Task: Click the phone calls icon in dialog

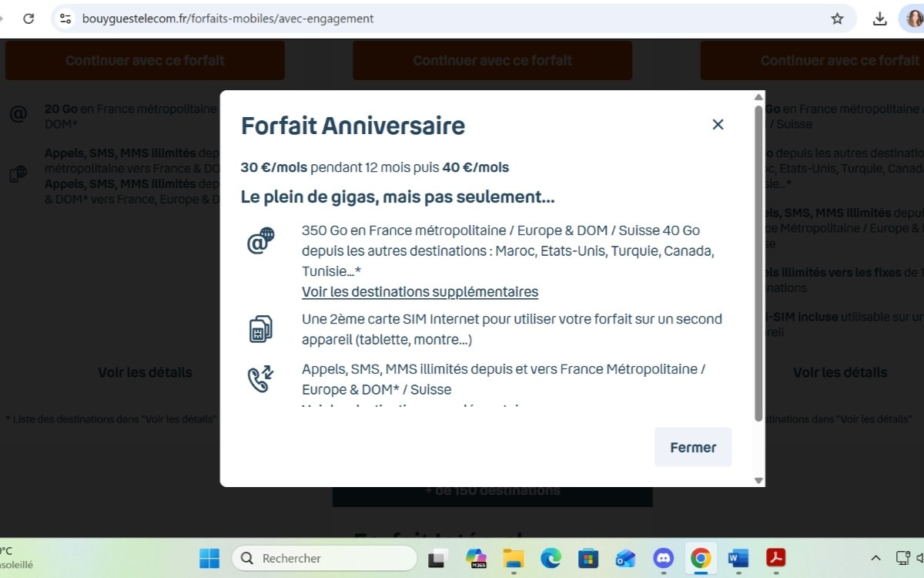Action: click(x=260, y=379)
